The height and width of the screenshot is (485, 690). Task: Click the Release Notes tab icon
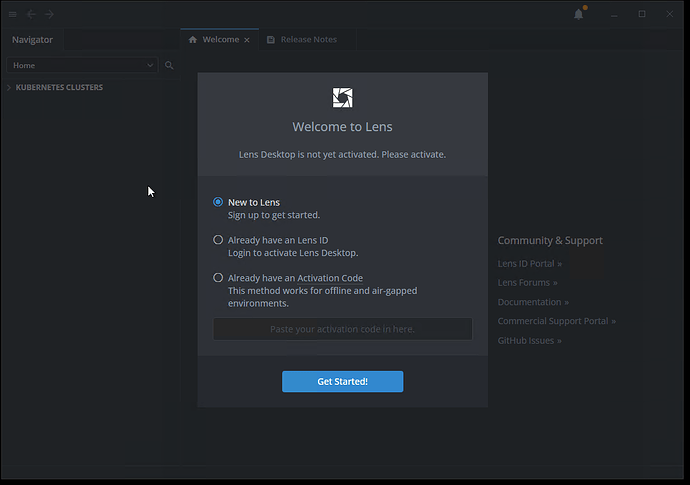pyautogui.click(x=271, y=40)
